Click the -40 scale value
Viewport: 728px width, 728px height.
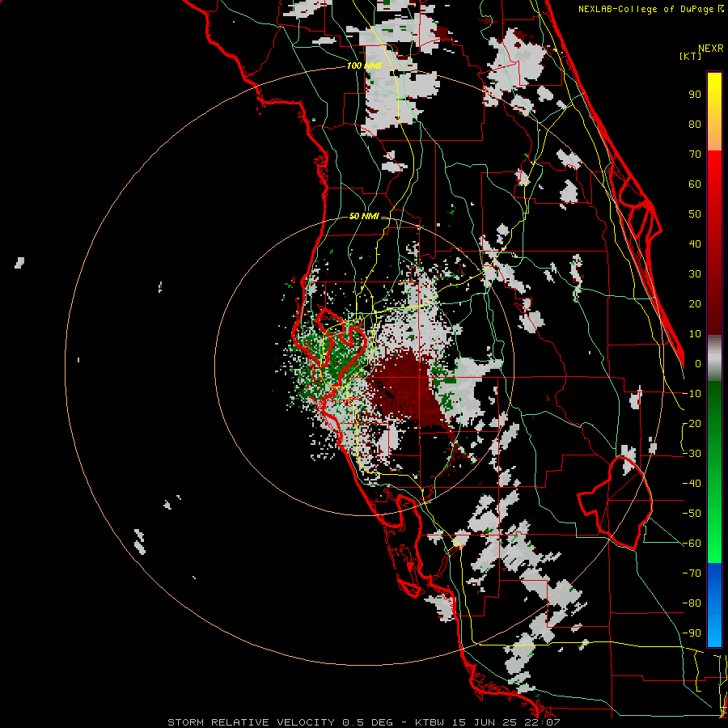click(x=692, y=484)
